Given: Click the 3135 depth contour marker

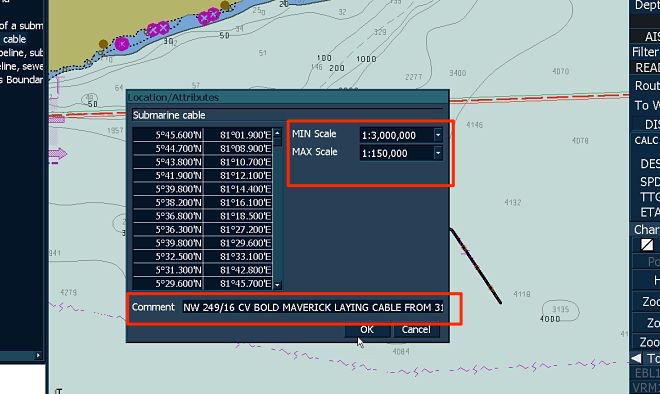Looking at the screenshot, I should (561, 309).
